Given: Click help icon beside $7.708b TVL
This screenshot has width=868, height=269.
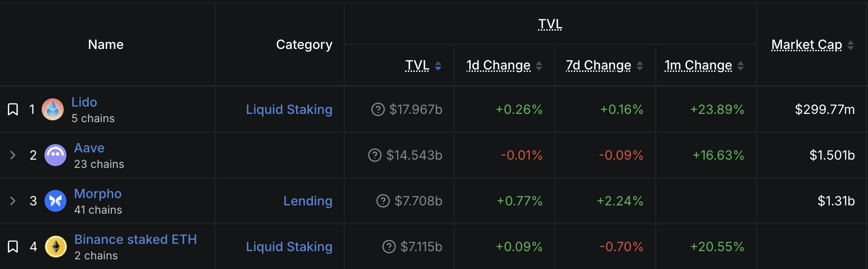Looking at the screenshot, I should click(x=383, y=201).
